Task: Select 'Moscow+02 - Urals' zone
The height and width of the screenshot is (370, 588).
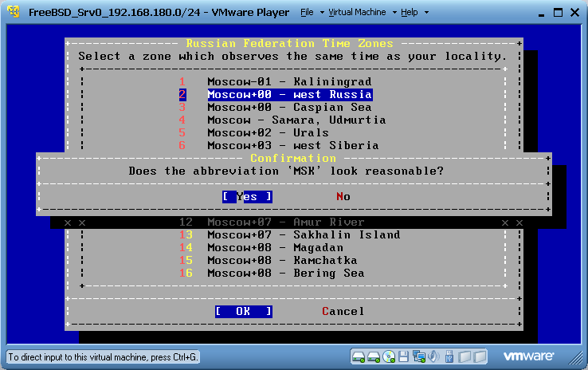Action: click(x=269, y=132)
